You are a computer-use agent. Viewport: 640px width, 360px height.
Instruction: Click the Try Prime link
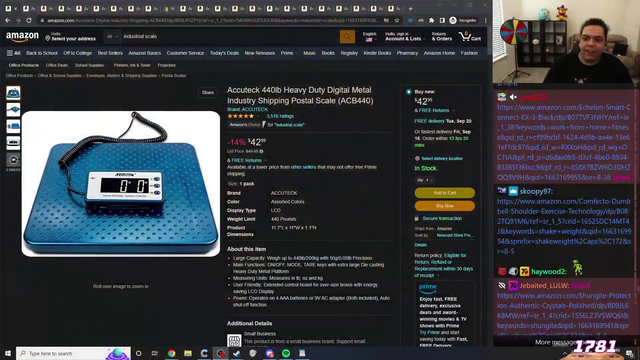point(429,333)
